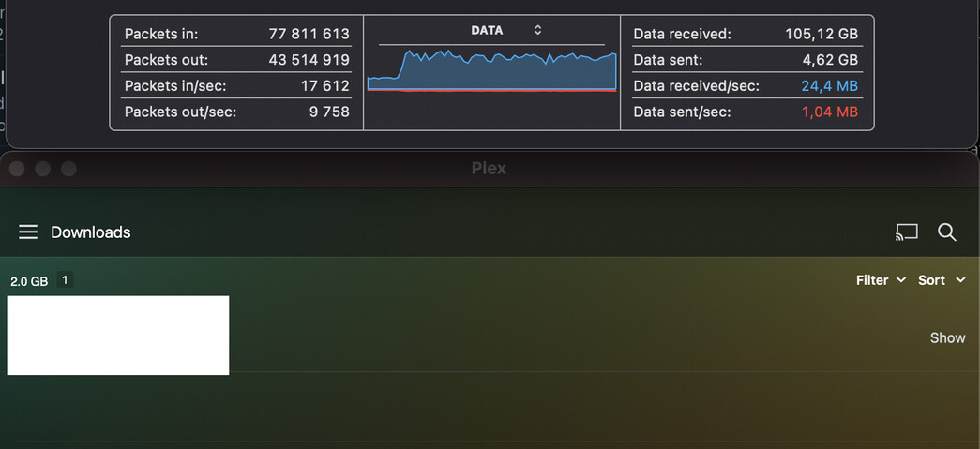The height and width of the screenshot is (449, 980).
Task: Click the Downloads page title
Action: (90, 232)
